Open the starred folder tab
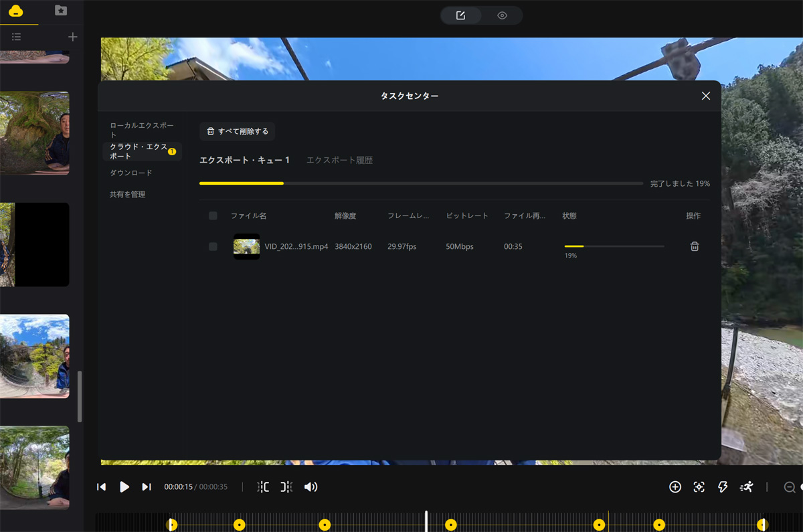 61,11
